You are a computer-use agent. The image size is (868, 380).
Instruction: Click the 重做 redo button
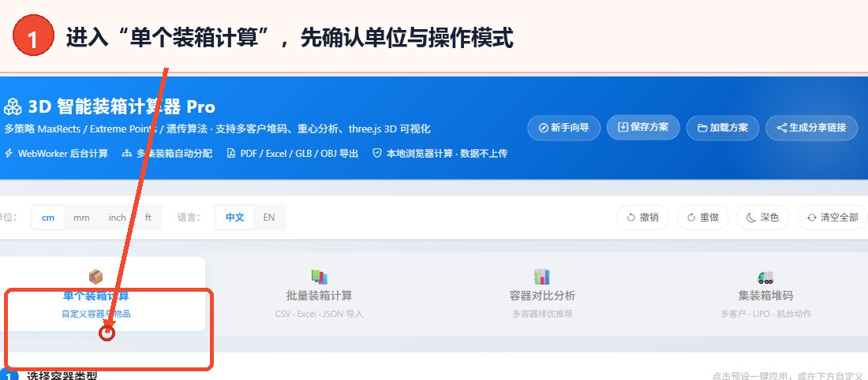[702, 218]
